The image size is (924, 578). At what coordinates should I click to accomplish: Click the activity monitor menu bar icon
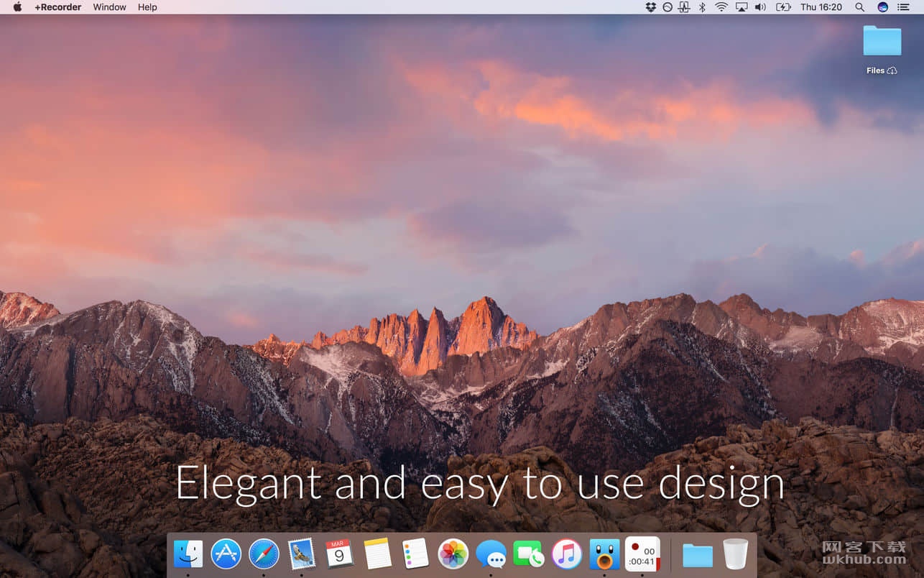[x=684, y=7]
